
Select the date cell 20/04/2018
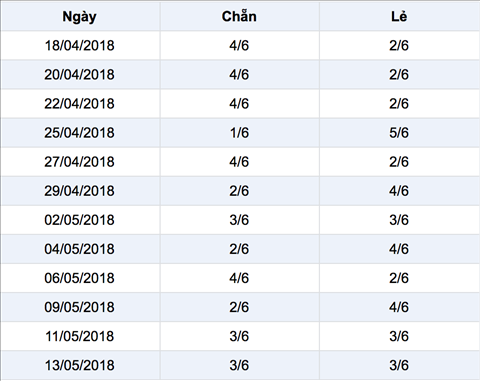tap(79, 75)
